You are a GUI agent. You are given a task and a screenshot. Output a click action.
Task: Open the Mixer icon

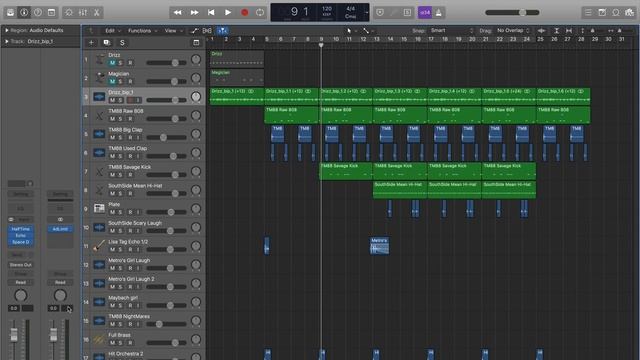(83, 13)
